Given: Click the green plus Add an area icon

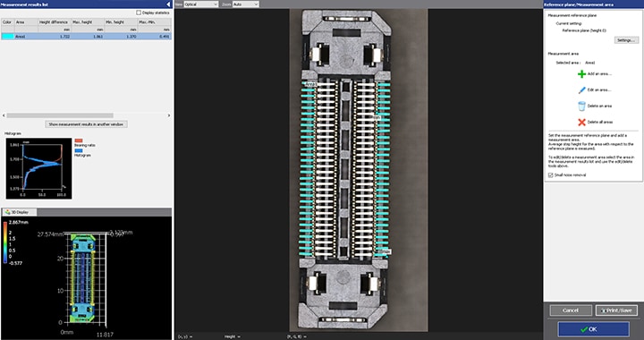Looking at the screenshot, I should 581,74.
